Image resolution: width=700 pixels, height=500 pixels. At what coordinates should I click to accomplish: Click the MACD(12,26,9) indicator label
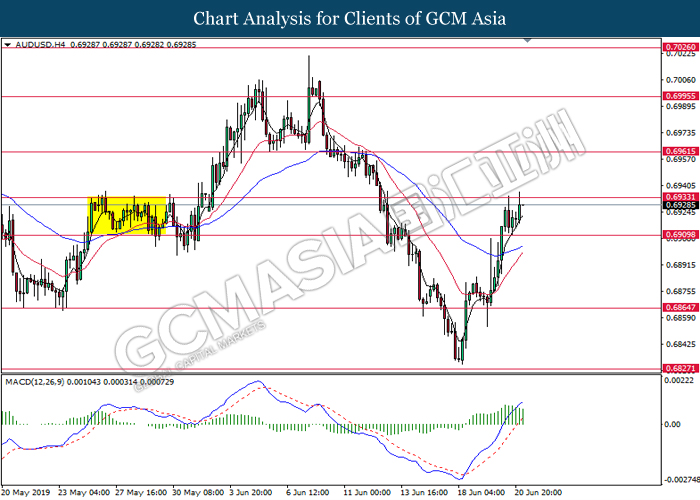(x=34, y=382)
